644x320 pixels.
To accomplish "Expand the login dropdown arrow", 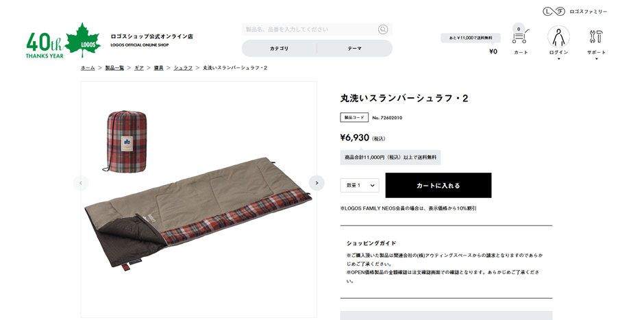I will [558, 59].
